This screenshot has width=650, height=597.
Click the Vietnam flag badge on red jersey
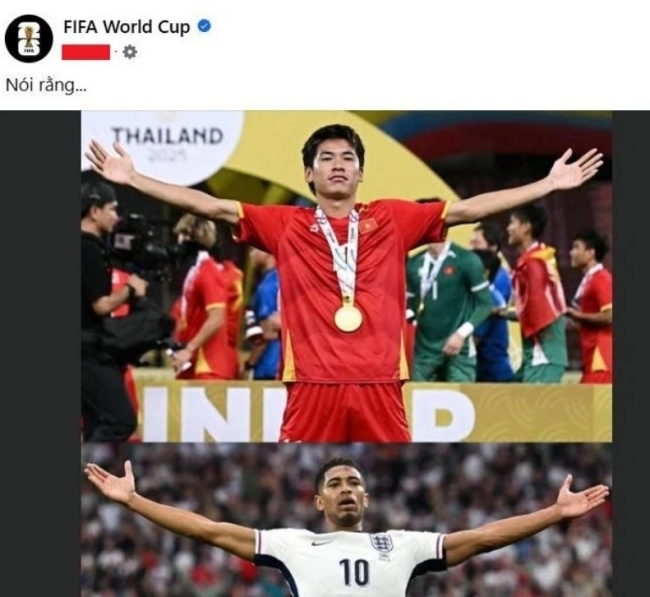click(x=368, y=226)
